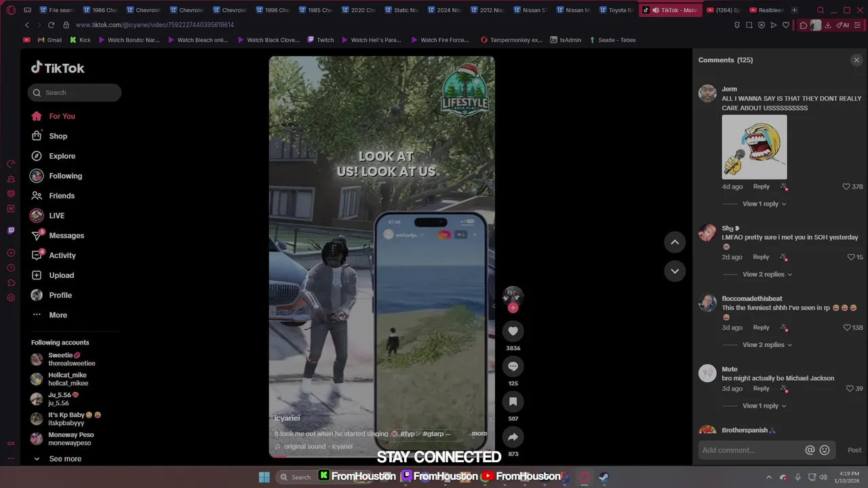Like Shy's comment with 15 likes
Screen dimensions: 868x488
point(851,257)
